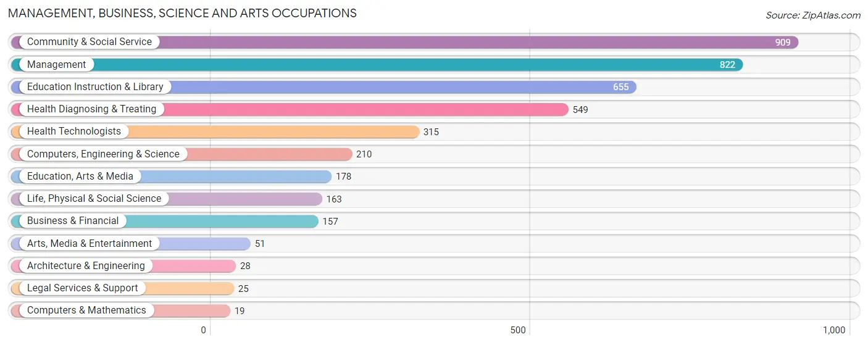Screen dimensions: 868x345
Task: Click the Business & Financial label
Action: [x=73, y=221]
